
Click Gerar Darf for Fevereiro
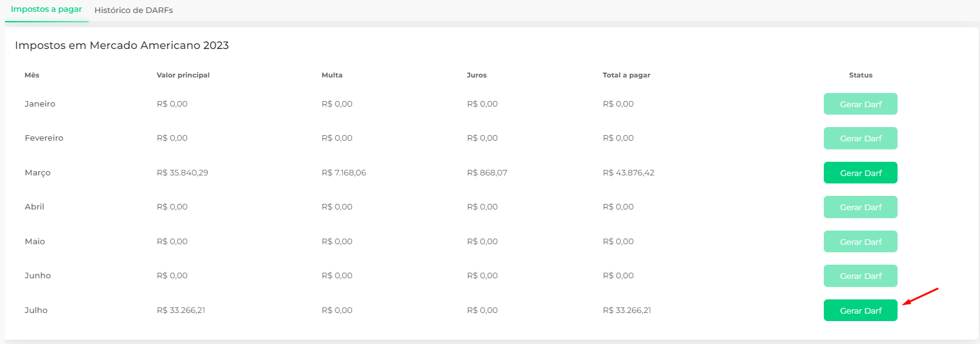point(860,138)
